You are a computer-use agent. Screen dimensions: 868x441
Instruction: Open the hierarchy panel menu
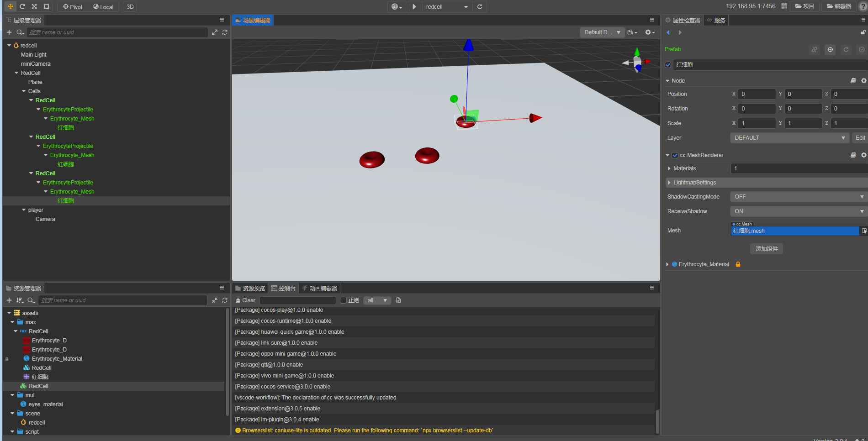222,20
